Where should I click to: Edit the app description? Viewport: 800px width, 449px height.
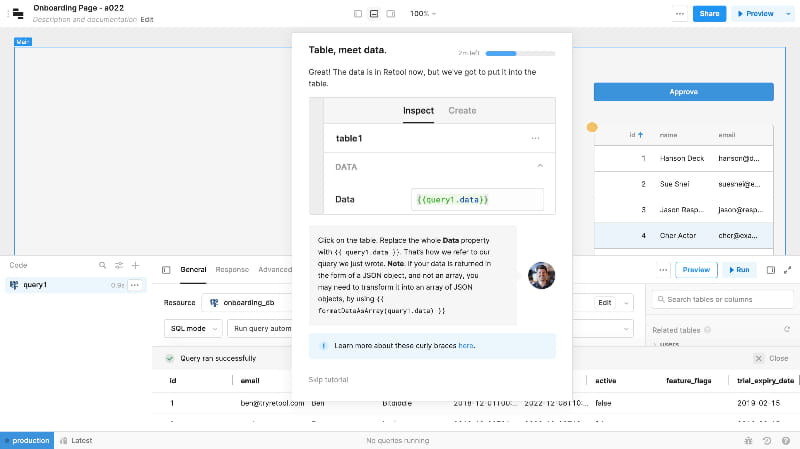tap(147, 19)
